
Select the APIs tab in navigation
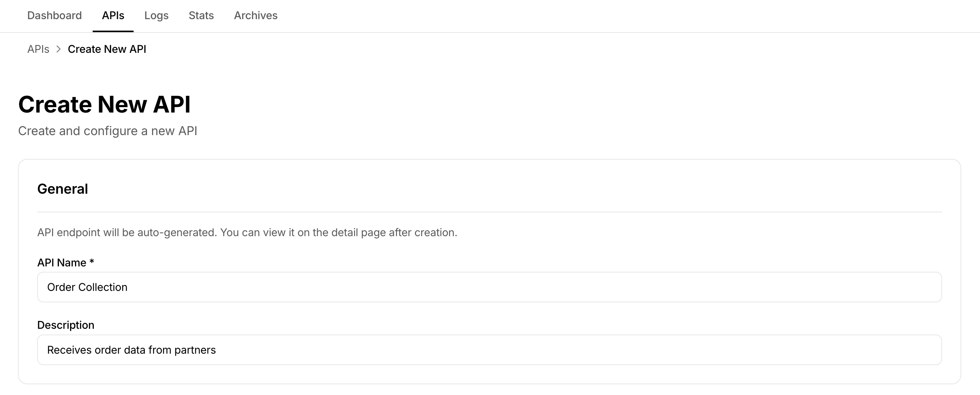pyautogui.click(x=113, y=15)
